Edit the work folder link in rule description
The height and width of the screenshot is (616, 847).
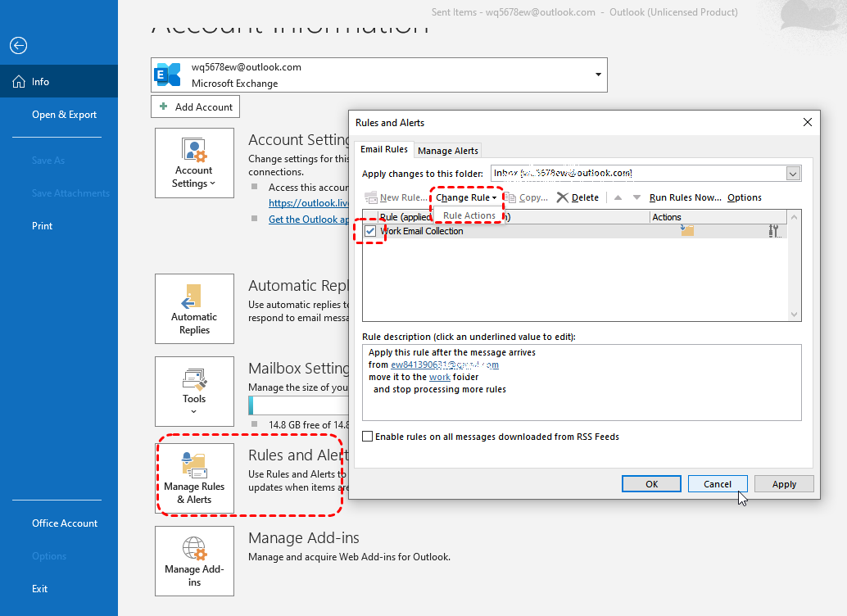pos(440,377)
